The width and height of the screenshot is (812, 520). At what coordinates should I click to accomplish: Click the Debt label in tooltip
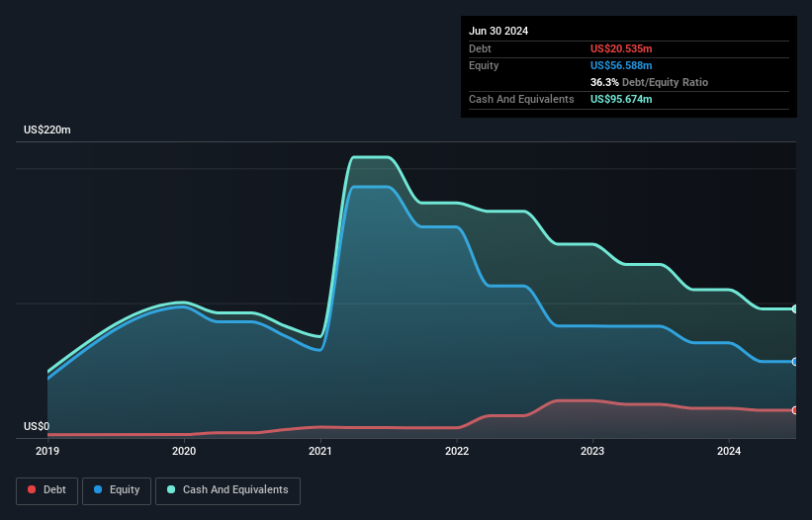480,48
